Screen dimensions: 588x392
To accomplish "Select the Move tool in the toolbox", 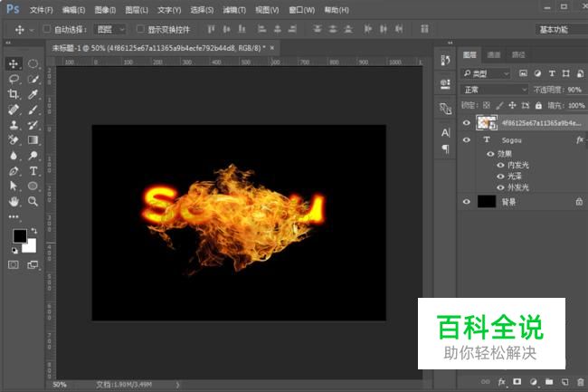I will [x=14, y=63].
